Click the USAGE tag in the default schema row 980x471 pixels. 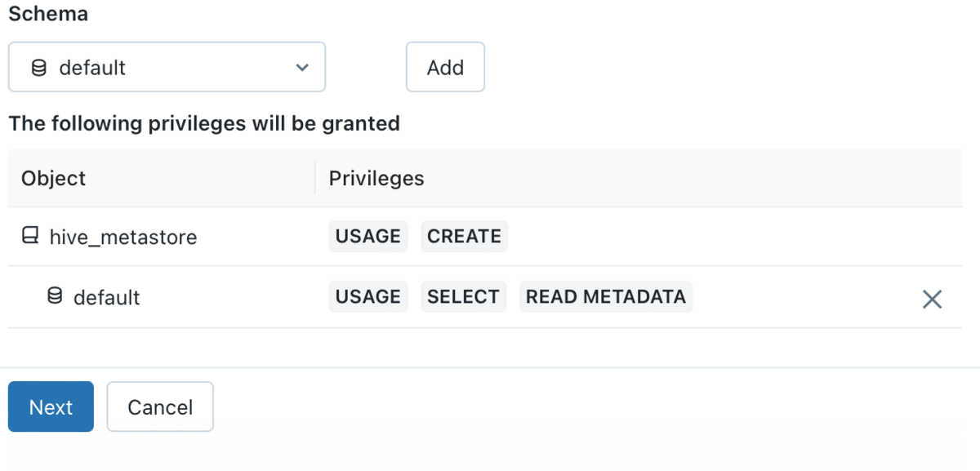367,297
